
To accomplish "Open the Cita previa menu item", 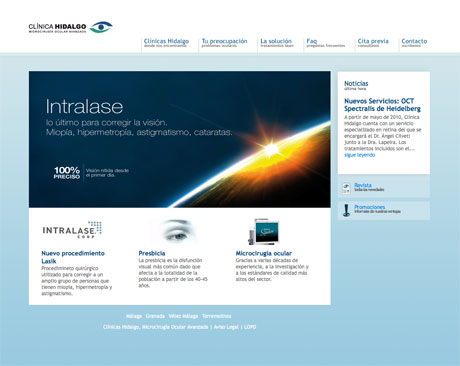I will coord(373,41).
